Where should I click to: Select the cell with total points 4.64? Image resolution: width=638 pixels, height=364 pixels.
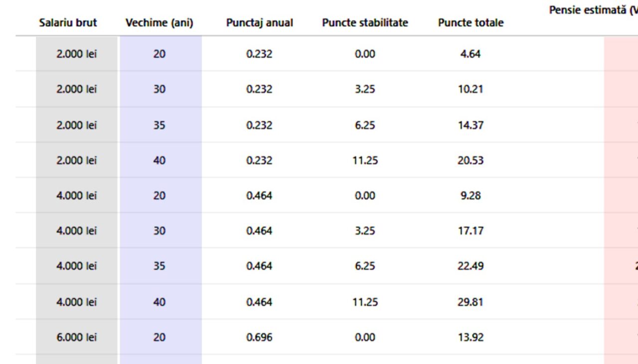coord(471,54)
